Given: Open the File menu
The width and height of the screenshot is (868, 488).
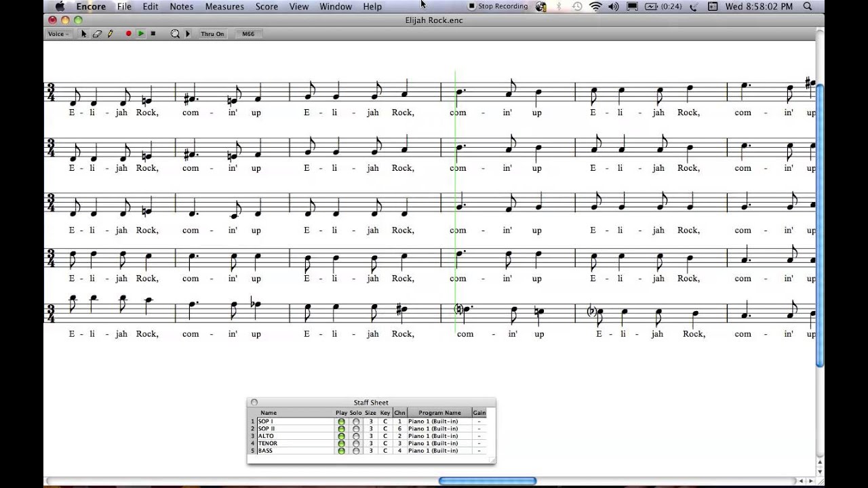Looking at the screenshot, I should click(x=124, y=6).
